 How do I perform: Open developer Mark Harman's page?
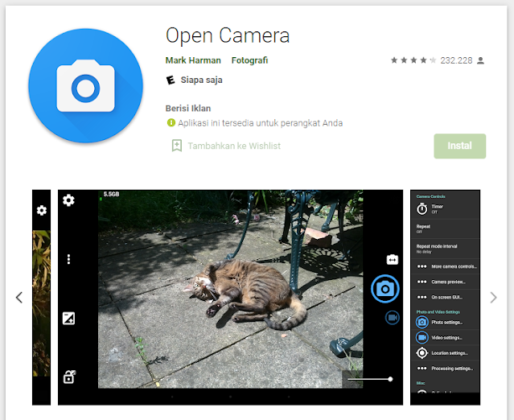coord(193,60)
